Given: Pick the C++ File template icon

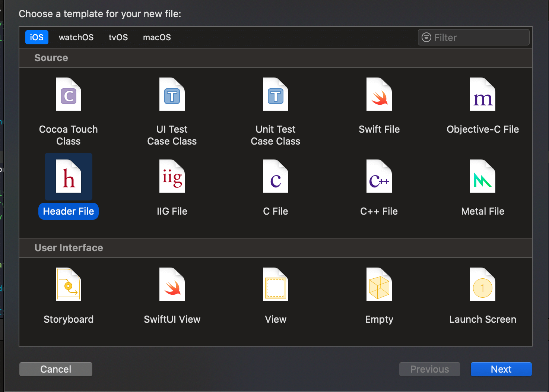Looking at the screenshot, I should click(x=379, y=176).
